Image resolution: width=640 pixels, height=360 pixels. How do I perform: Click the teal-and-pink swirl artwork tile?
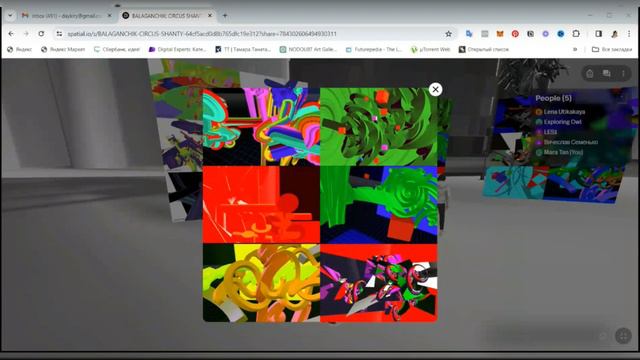coord(261,127)
